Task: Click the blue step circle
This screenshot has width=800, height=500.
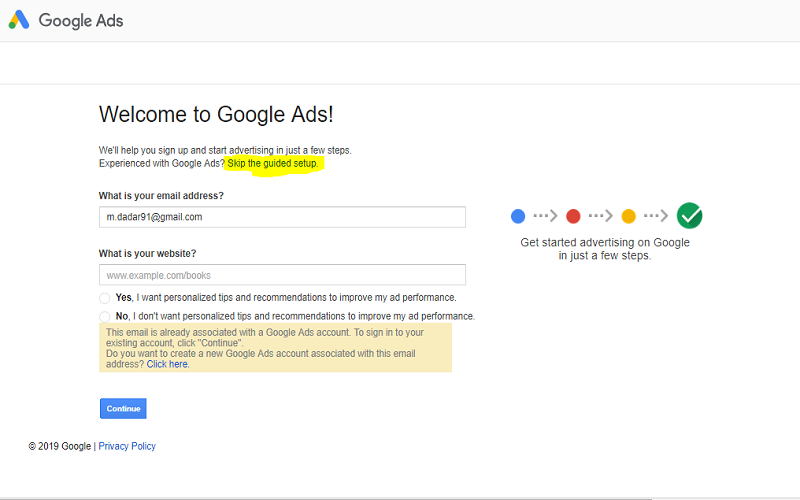Action: [x=518, y=216]
